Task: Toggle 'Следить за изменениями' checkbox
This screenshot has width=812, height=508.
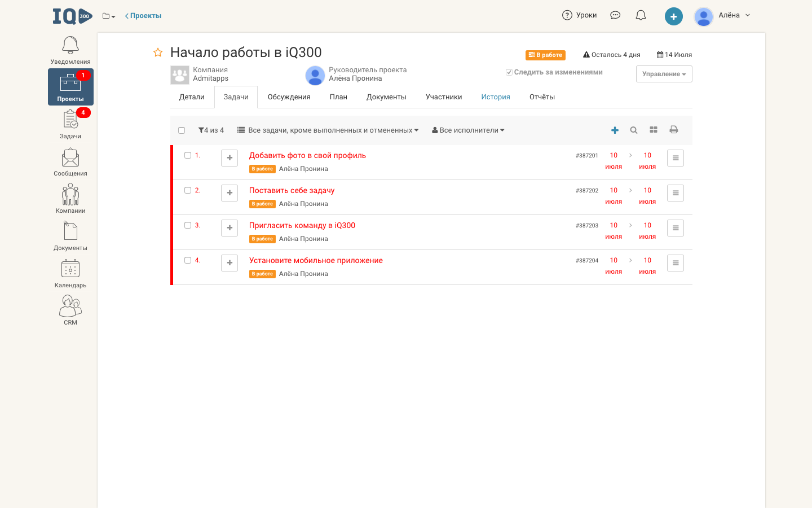Action: click(509, 72)
